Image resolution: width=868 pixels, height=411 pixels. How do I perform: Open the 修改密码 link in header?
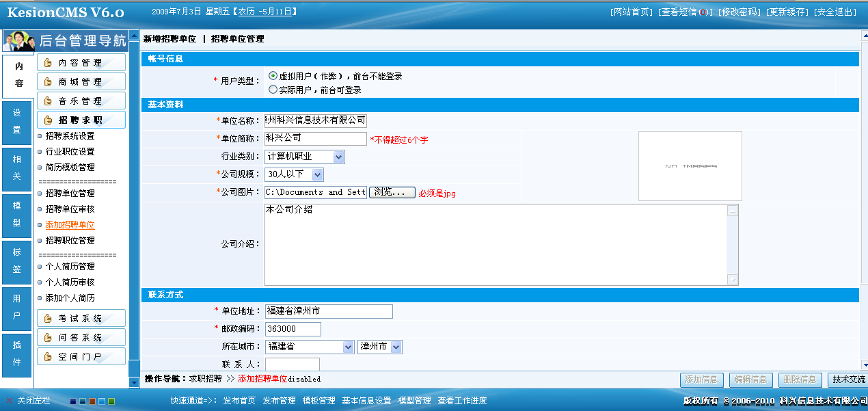tap(739, 12)
